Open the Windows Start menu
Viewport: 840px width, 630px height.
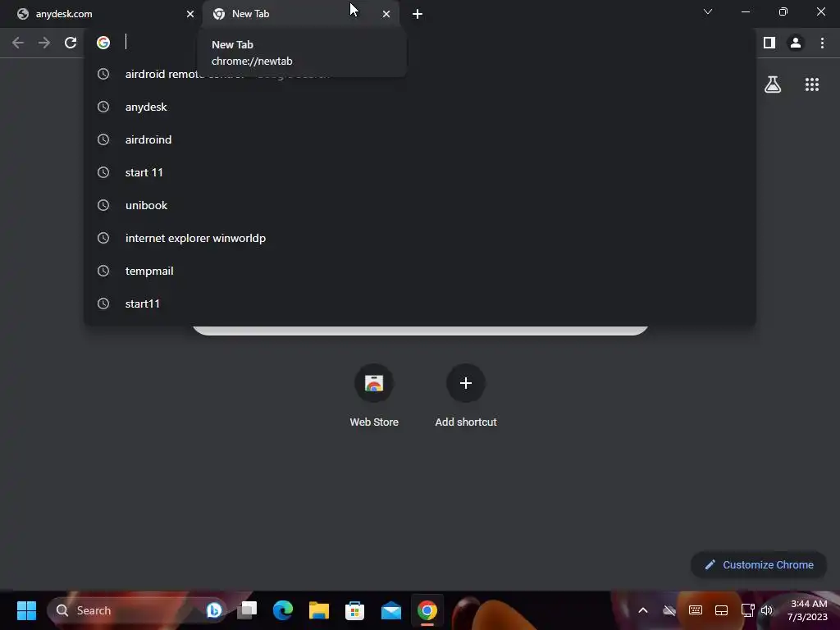coord(26,610)
